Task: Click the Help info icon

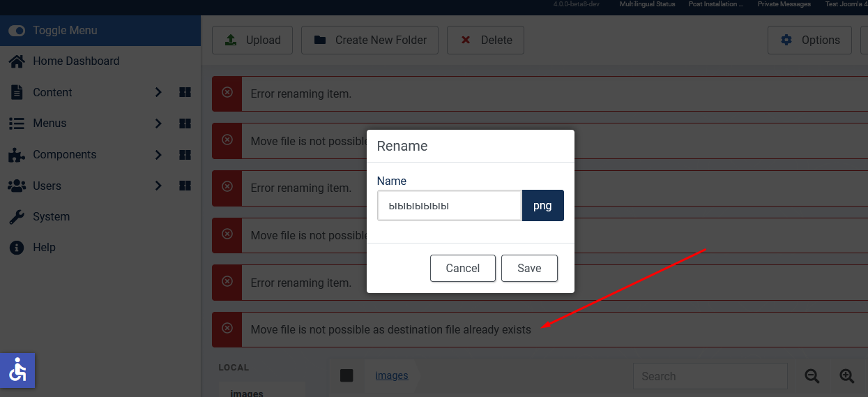Action: (x=17, y=247)
